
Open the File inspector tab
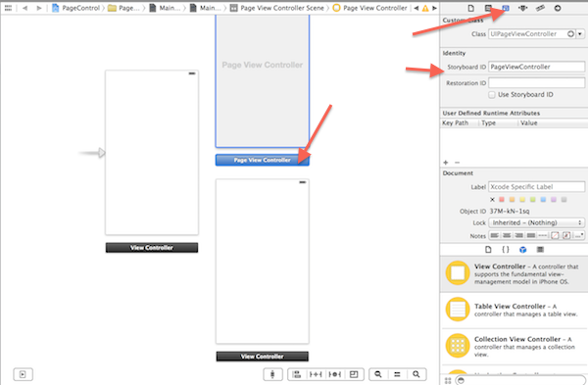[471, 8]
